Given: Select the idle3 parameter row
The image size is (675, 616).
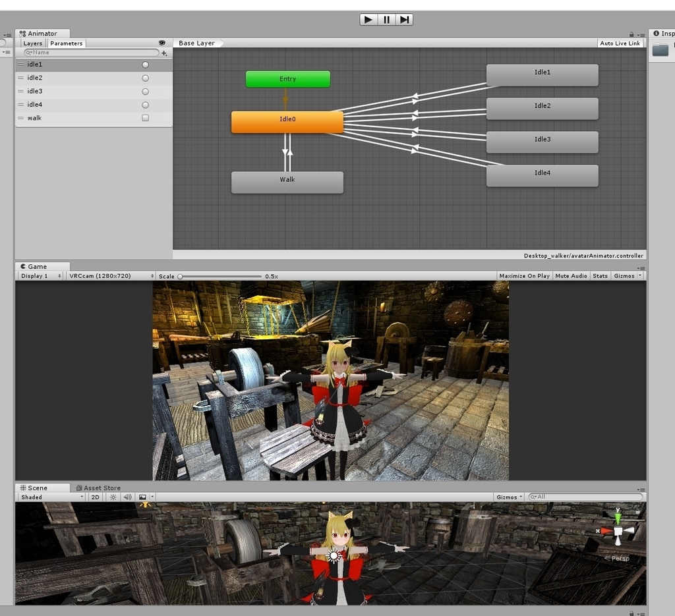Looking at the screenshot, I should tap(94, 91).
